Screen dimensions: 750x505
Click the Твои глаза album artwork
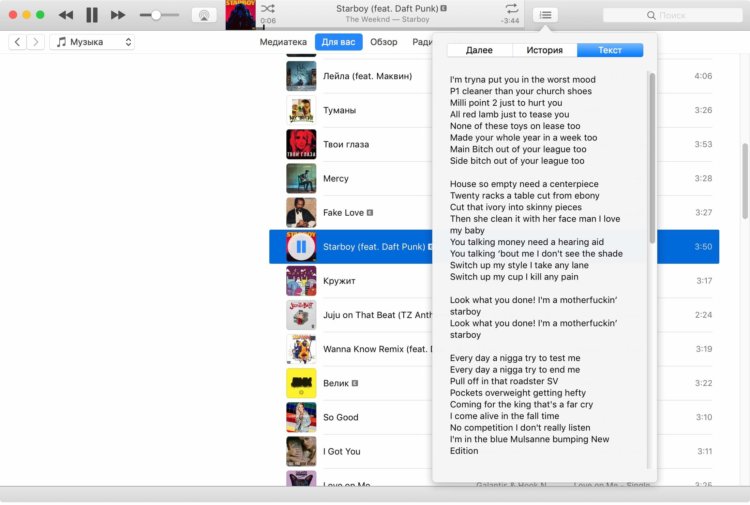pos(301,144)
